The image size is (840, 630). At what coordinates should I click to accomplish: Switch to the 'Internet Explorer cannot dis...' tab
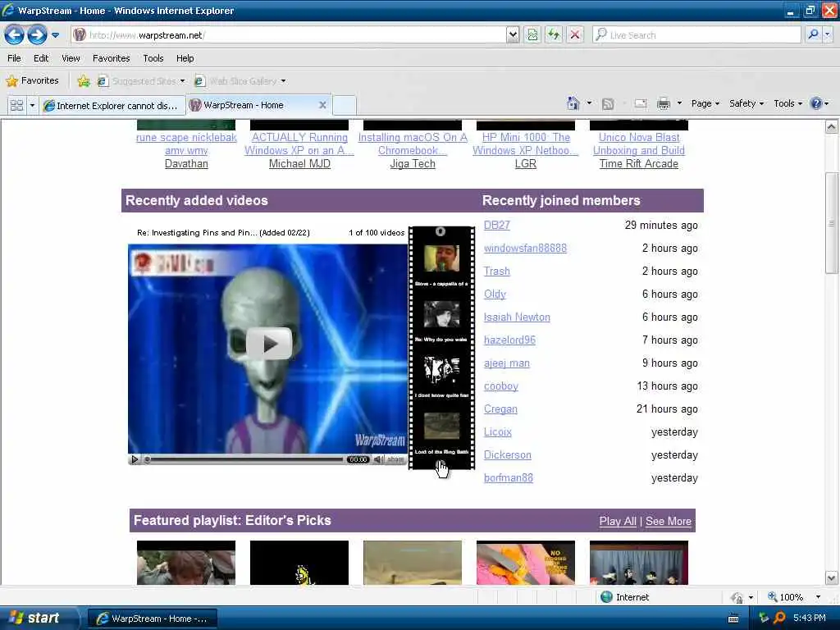[x=112, y=106]
